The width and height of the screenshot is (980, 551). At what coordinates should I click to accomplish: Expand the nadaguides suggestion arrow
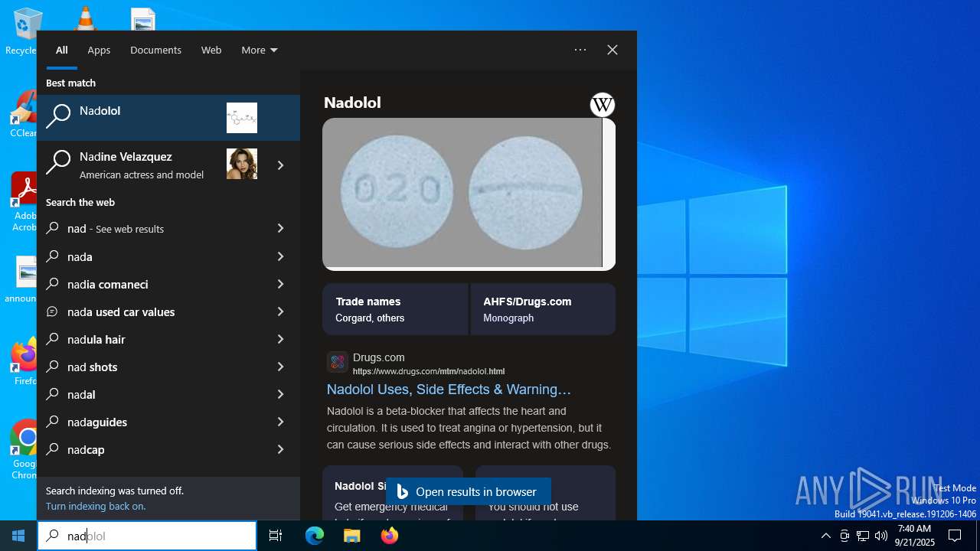click(280, 422)
